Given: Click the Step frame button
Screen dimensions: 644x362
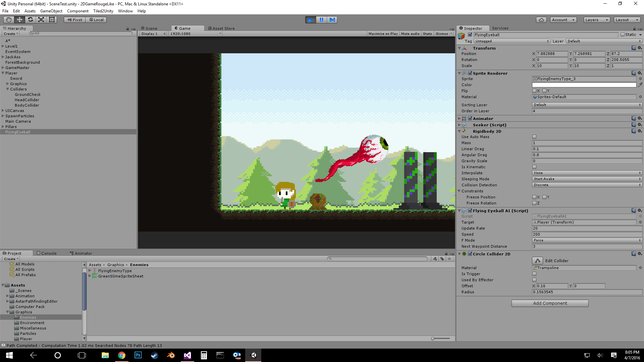Looking at the screenshot, I should tap(332, 20).
